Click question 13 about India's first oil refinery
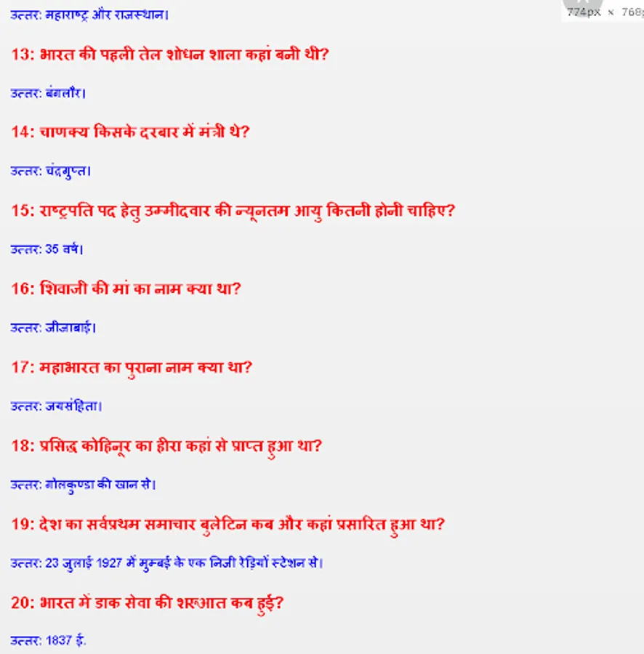This screenshot has height=654, width=644. click(170, 54)
